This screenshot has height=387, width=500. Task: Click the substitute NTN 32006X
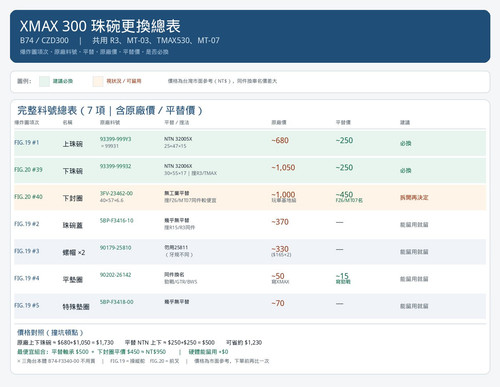point(178,166)
